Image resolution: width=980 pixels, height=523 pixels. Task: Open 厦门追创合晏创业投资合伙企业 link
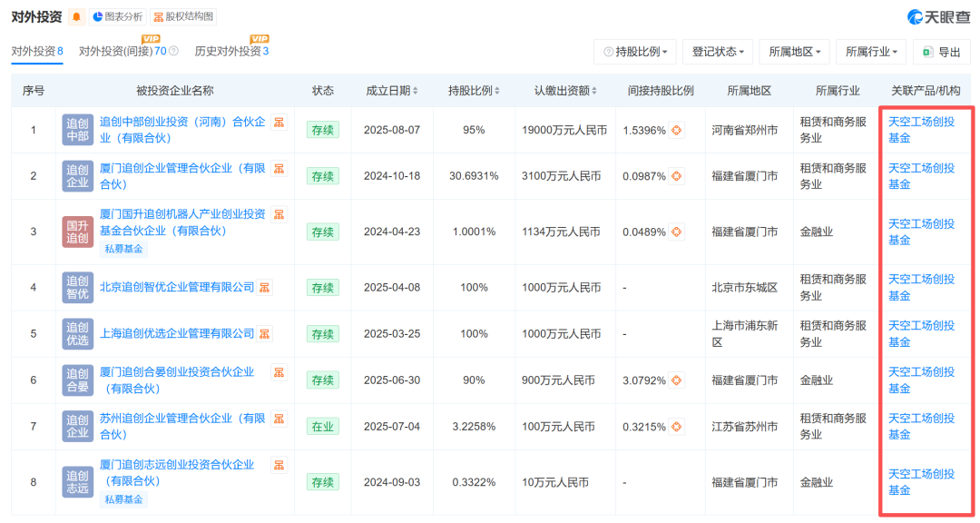(177, 380)
